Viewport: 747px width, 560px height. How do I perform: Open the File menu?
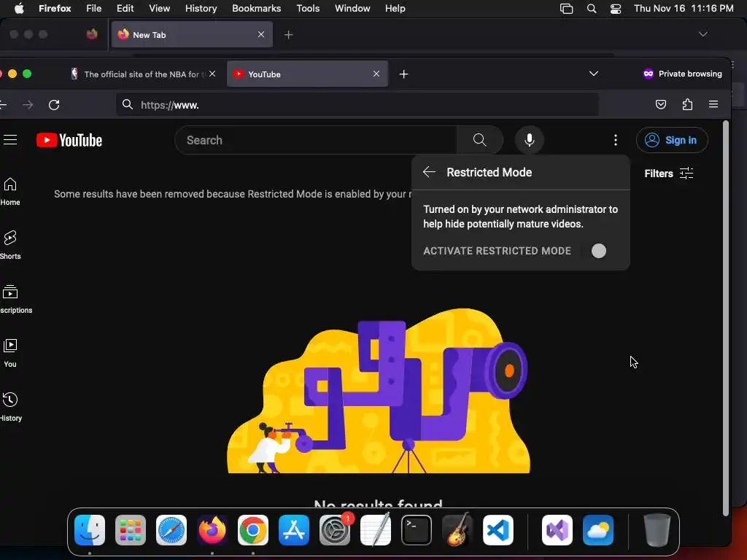pos(94,8)
